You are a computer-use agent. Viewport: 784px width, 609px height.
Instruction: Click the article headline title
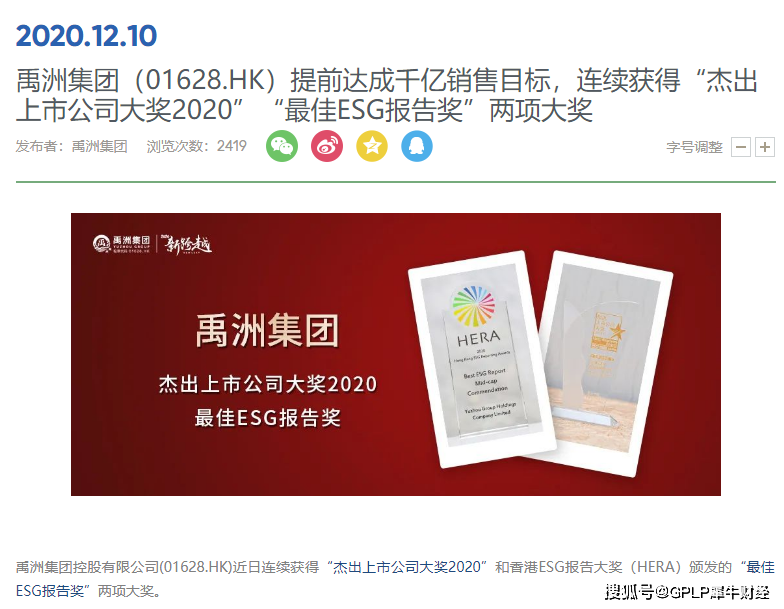pos(388,95)
